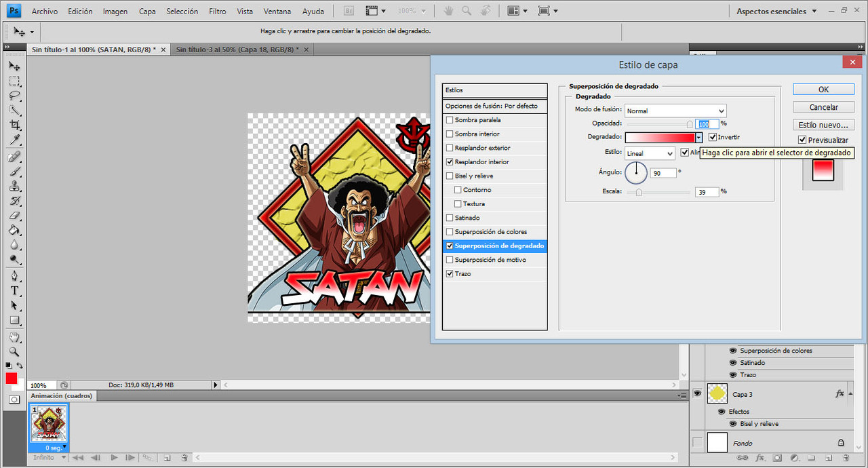Image resolution: width=868 pixels, height=468 pixels.
Task: Toggle the Previsualizar checkbox
Action: (x=802, y=140)
